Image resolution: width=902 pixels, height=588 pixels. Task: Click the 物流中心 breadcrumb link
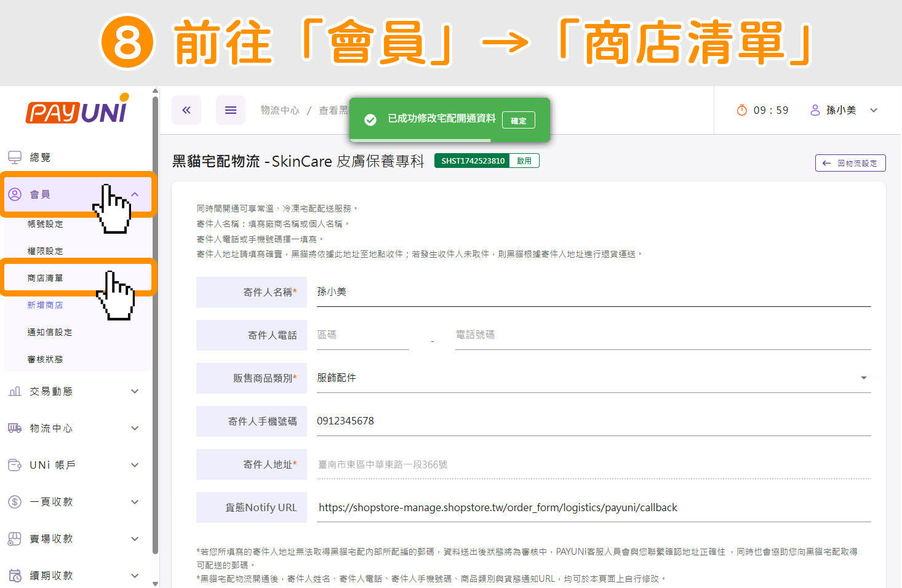click(x=280, y=110)
